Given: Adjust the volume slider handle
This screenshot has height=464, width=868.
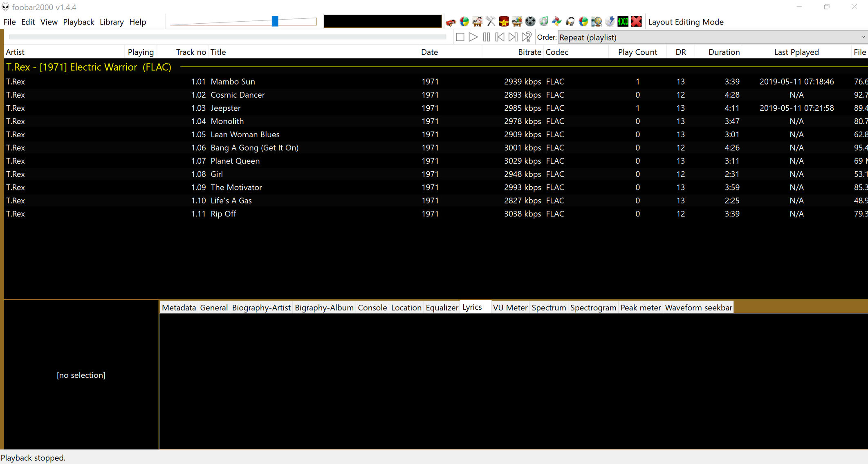Looking at the screenshot, I should 275,21.
